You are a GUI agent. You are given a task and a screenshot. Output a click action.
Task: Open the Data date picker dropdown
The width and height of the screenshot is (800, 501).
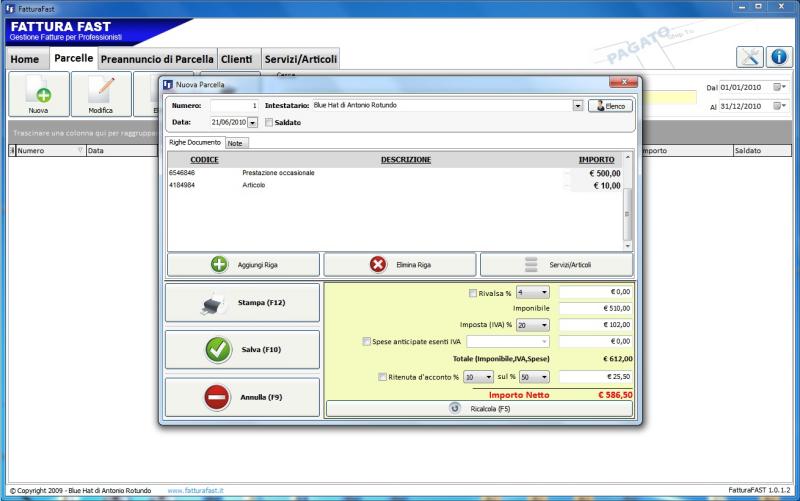252,123
